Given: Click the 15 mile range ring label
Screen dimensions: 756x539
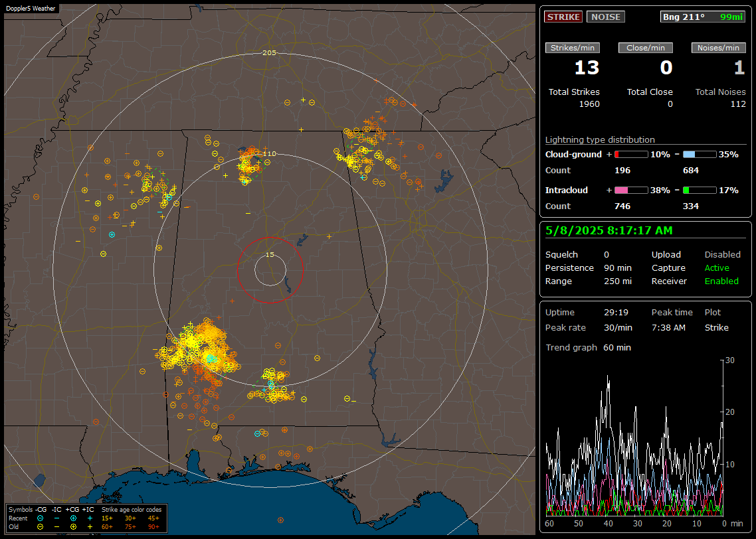Looking at the screenshot, I should (270, 254).
